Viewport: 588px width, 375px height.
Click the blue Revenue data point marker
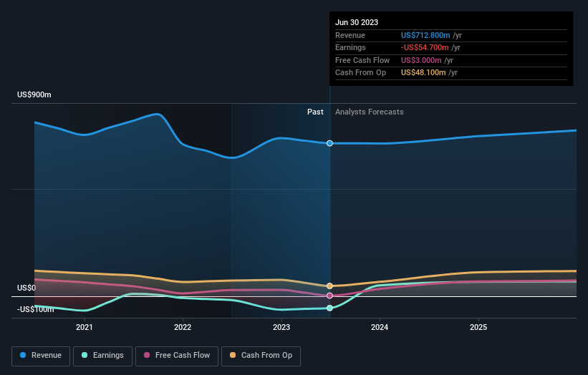coord(329,143)
